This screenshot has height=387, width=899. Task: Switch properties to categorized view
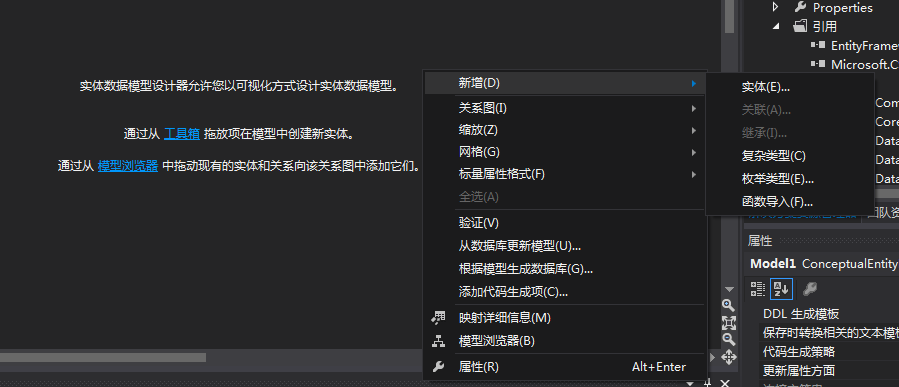758,290
